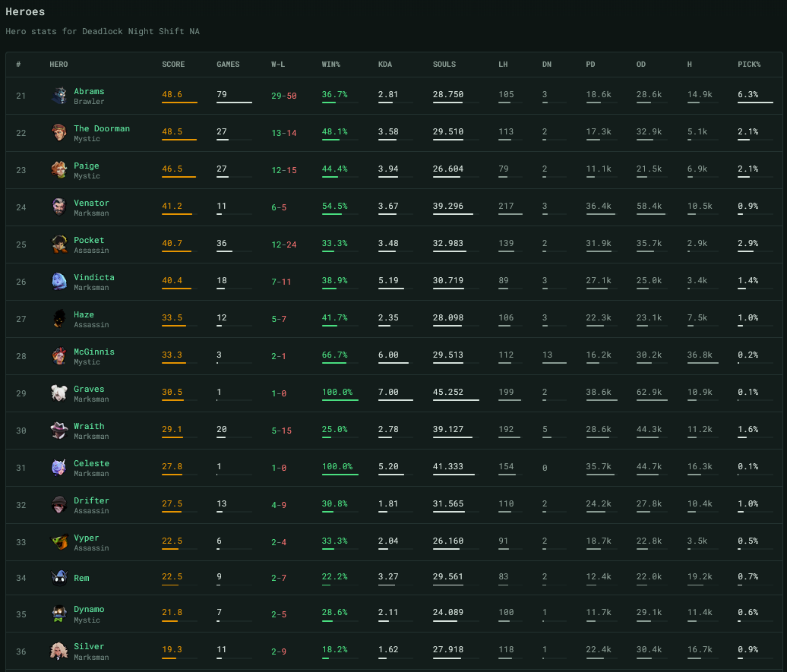The image size is (787, 672).
Task: Click the Graves hero portrait icon
Action: click(x=59, y=393)
